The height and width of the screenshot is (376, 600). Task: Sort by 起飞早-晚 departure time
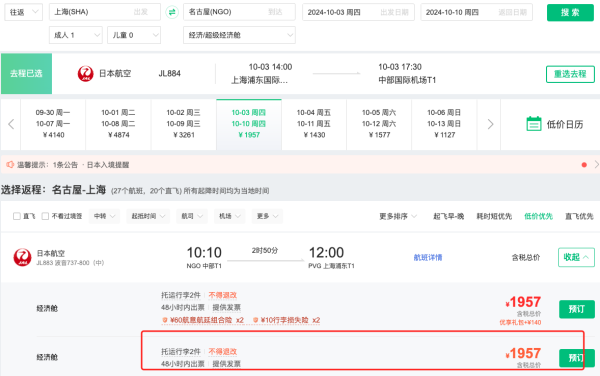(448, 216)
